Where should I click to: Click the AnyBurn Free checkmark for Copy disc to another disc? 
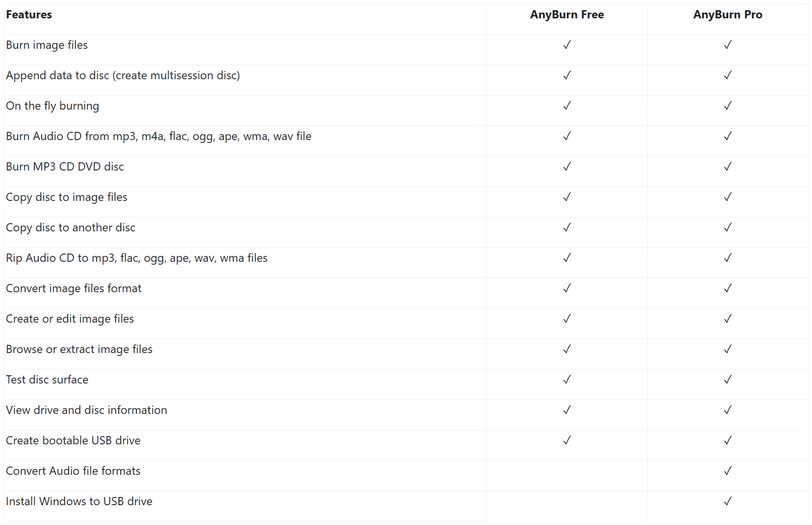pos(567,227)
